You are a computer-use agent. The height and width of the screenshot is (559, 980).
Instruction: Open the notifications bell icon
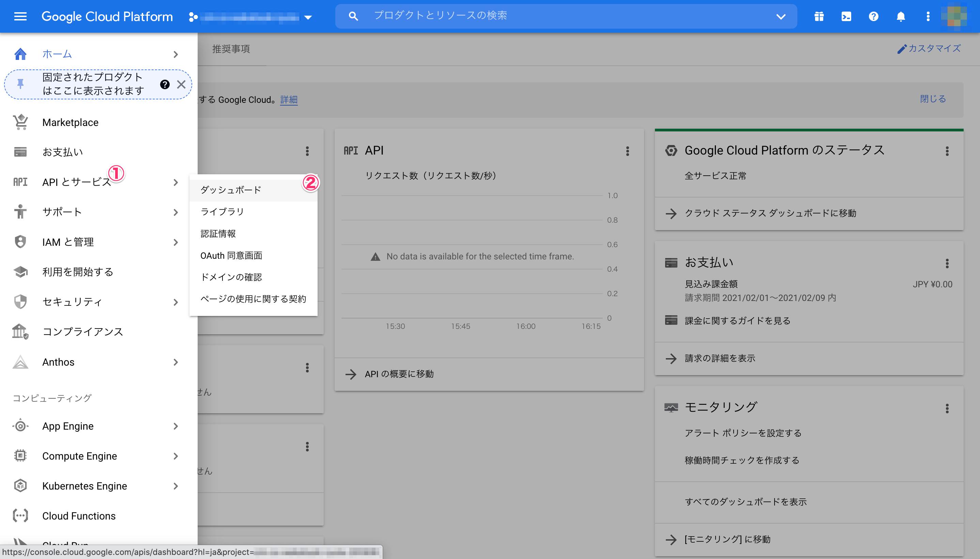pyautogui.click(x=901, y=16)
